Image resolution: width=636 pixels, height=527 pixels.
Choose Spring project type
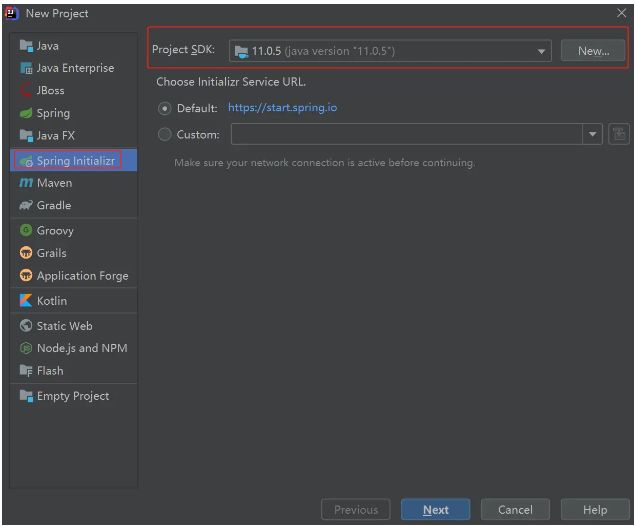73,113
